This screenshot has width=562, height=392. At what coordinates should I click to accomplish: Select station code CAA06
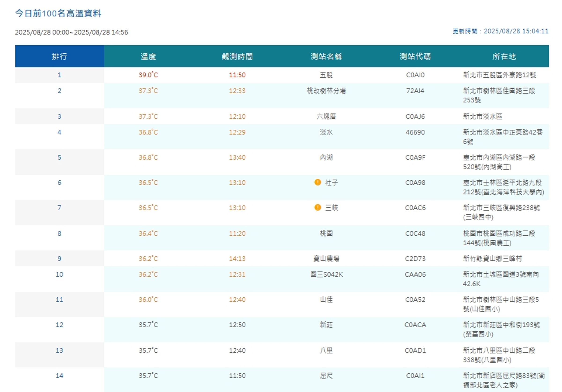tap(415, 274)
